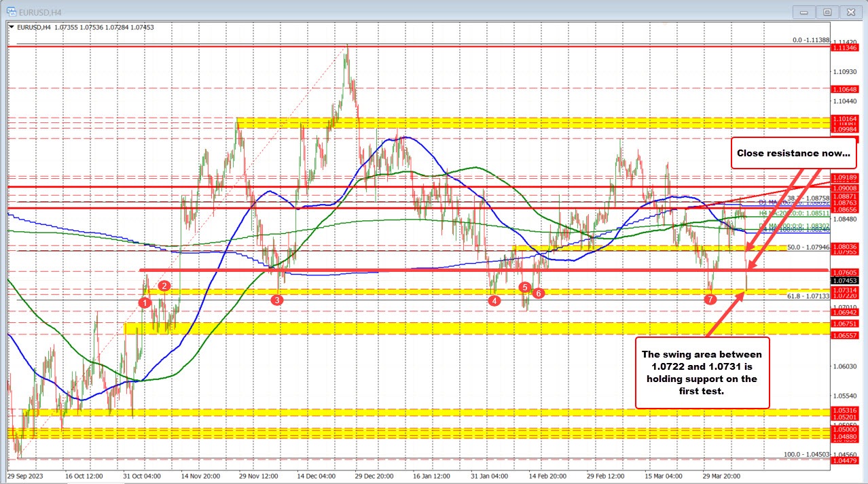The height and width of the screenshot is (484, 868).
Task: Select marker 7 near the recent April low
Action: (x=710, y=298)
